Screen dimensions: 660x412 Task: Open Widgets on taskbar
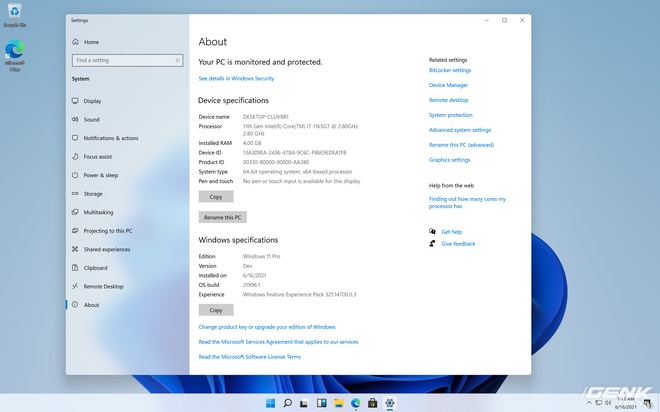[x=322, y=403]
